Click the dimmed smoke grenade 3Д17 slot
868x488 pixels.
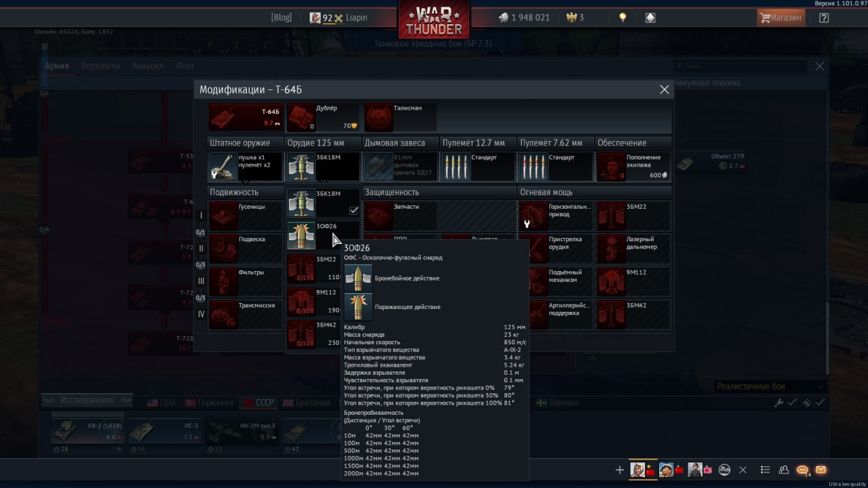tap(401, 166)
